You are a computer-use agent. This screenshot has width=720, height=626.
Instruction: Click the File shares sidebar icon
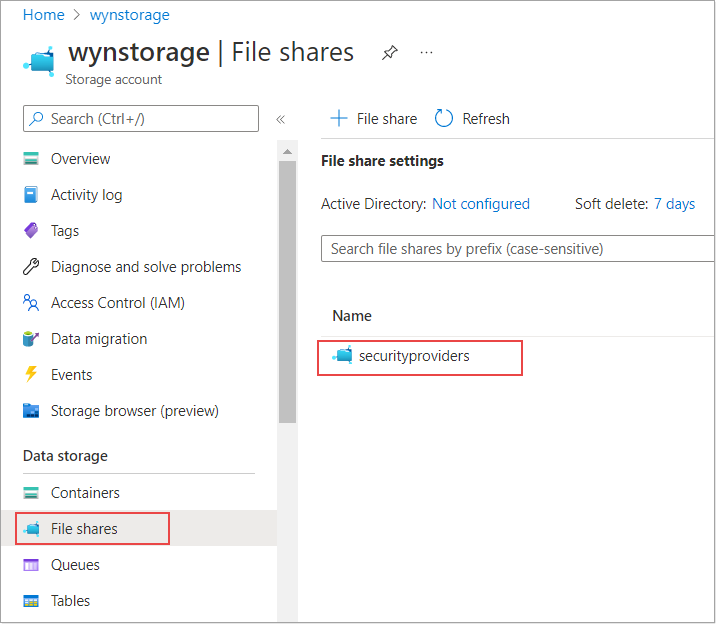[32, 529]
